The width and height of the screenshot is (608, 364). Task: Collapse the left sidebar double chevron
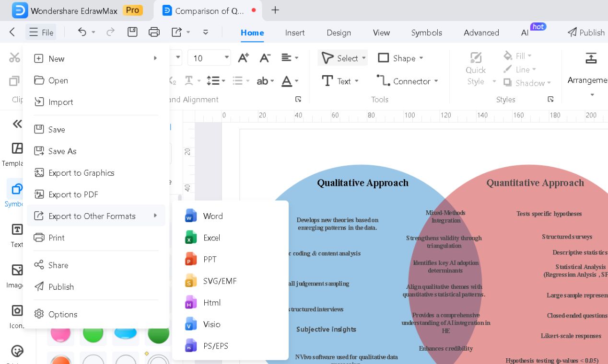point(17,124)
